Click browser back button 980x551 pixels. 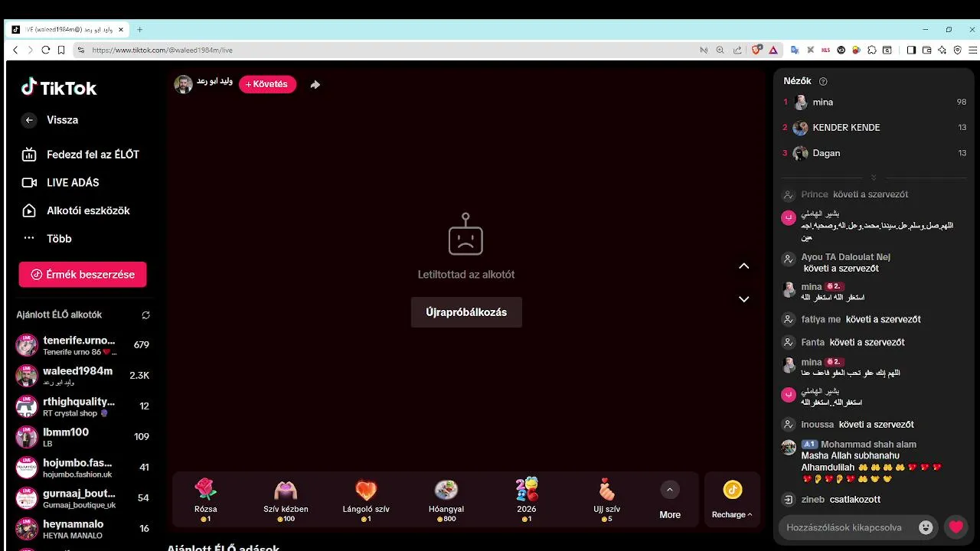point(15,50)
